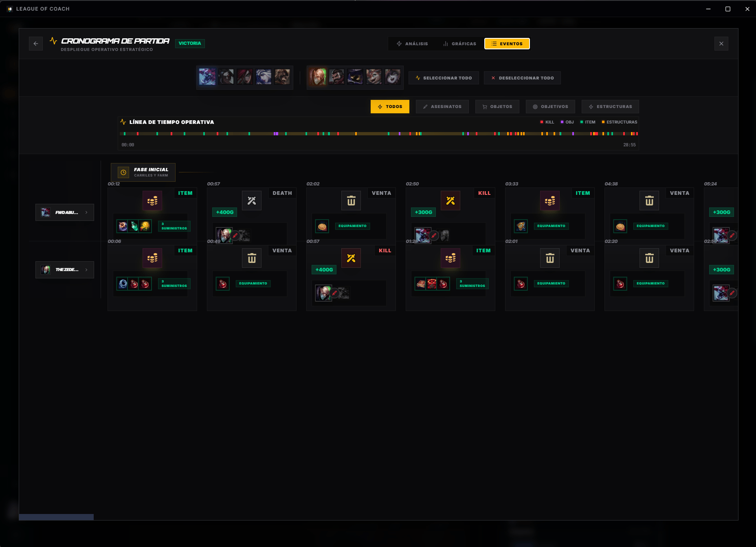The width and height of the screenshot is (756, 547).
Task: Click the OBJ legend purple swatch
Action: pos(562,122)
